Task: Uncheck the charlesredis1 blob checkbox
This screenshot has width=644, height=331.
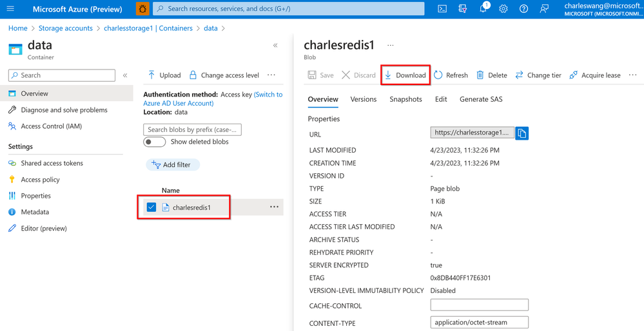Action: coord(151,207)
